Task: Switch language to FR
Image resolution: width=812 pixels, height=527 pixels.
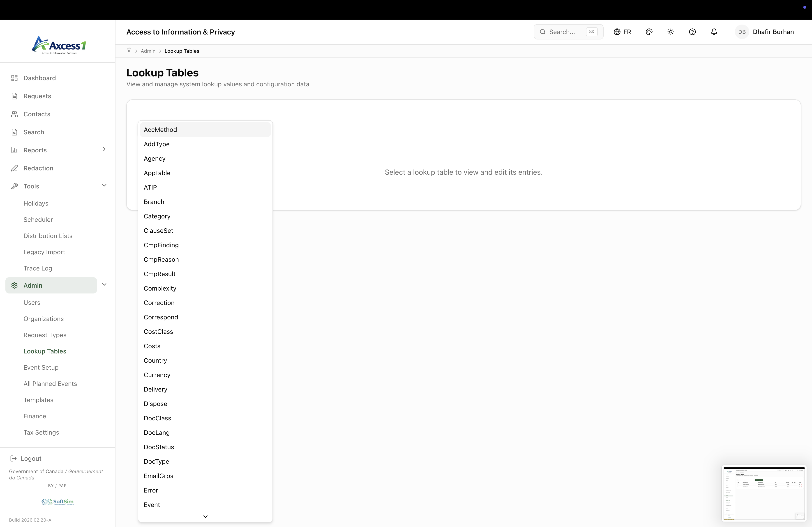Action: (622, 32)
